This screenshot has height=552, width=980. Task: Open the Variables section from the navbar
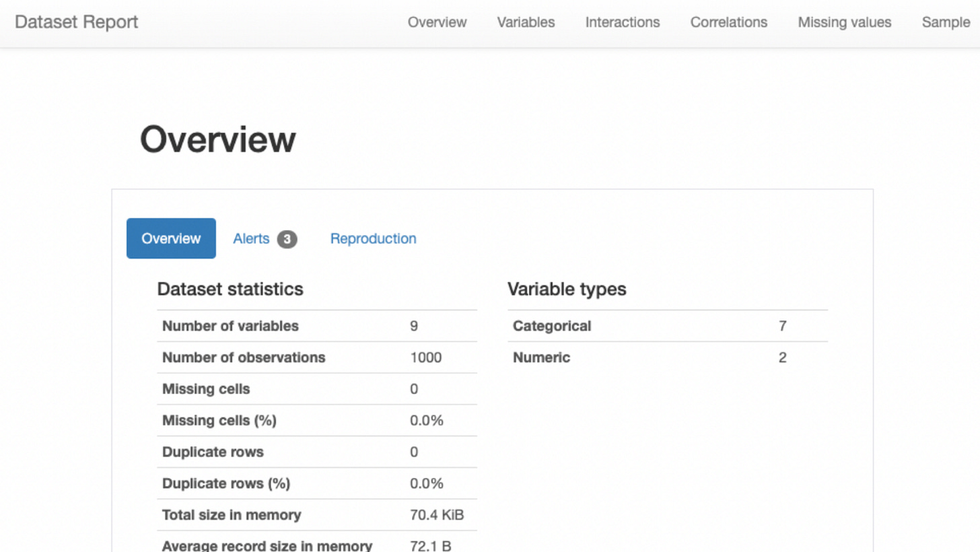coord(526,22)
